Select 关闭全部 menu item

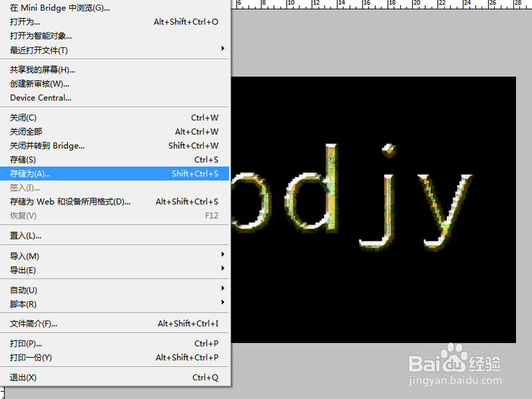pyautogui.click(x=114, y=132)
